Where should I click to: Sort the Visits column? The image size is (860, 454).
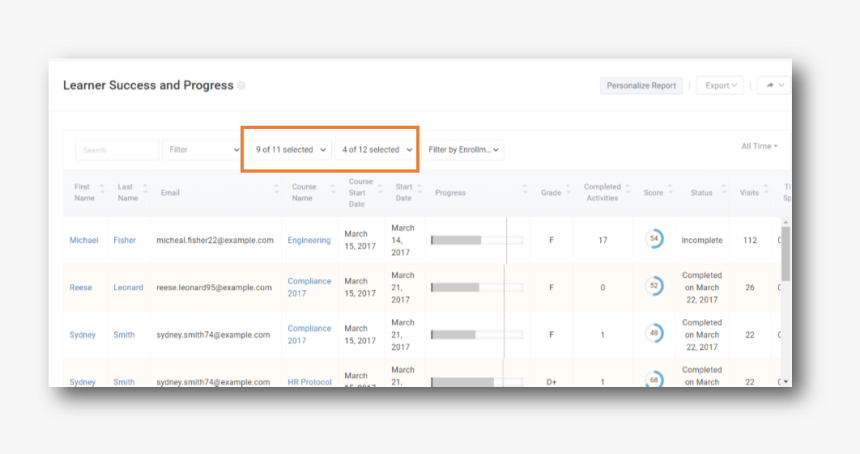(767, 192)
